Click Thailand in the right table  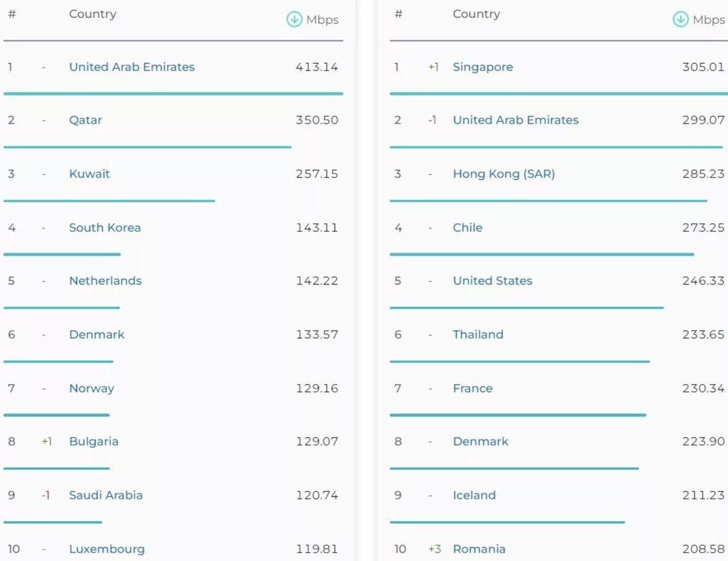pyautogui.click(x=478, y=335)
